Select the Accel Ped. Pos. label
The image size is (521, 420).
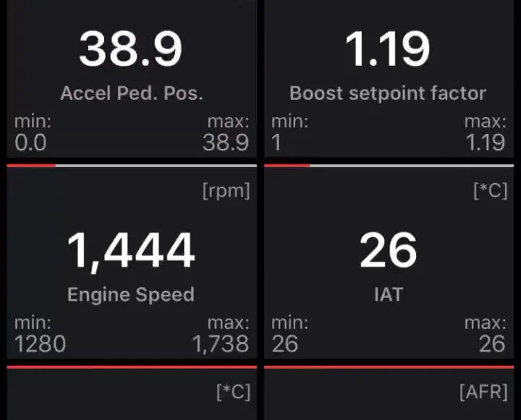tap(131, 93)
